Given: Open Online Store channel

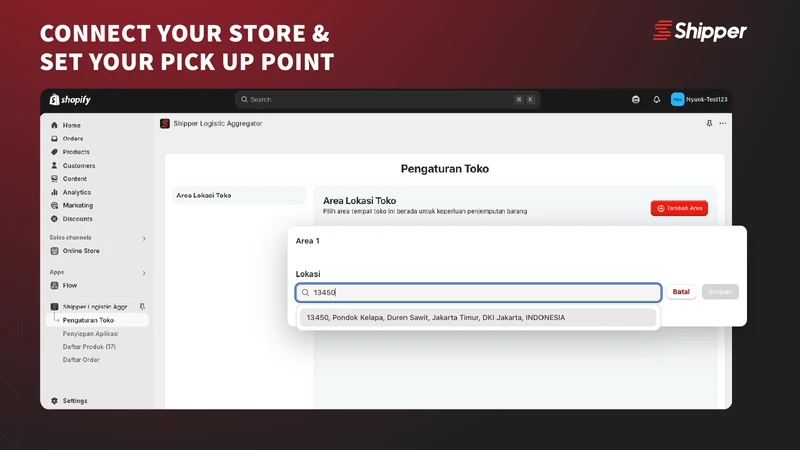Looking at the screenshot, I should click(81, 251).
